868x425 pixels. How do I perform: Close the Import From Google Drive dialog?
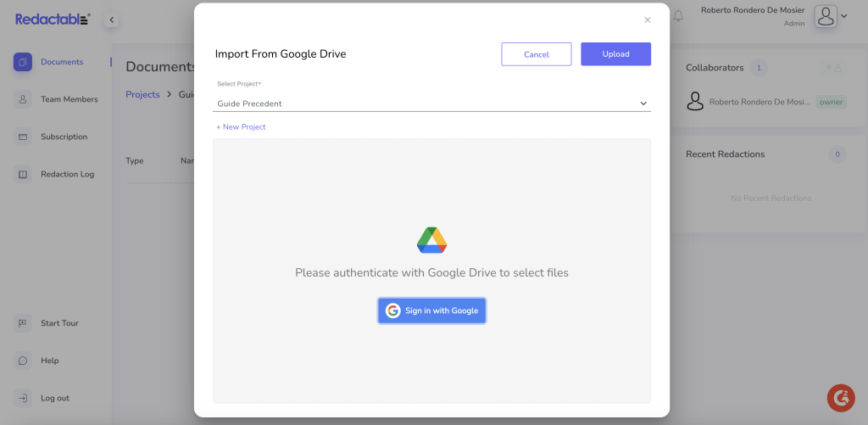point(648,20)
